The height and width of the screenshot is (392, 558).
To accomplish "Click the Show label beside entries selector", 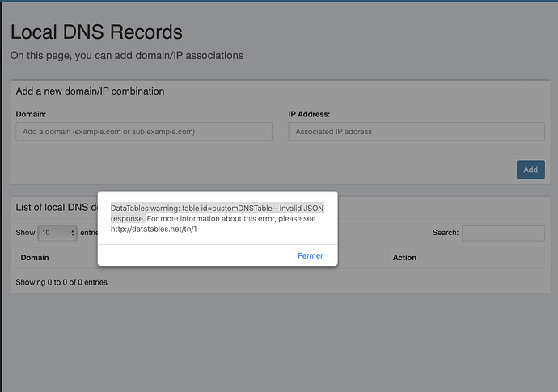I will coord(25,233).
